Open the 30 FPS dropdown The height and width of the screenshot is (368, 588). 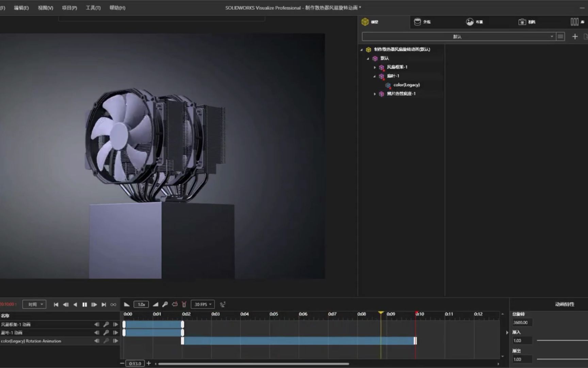pyautogui.click(x=203, y=304)
